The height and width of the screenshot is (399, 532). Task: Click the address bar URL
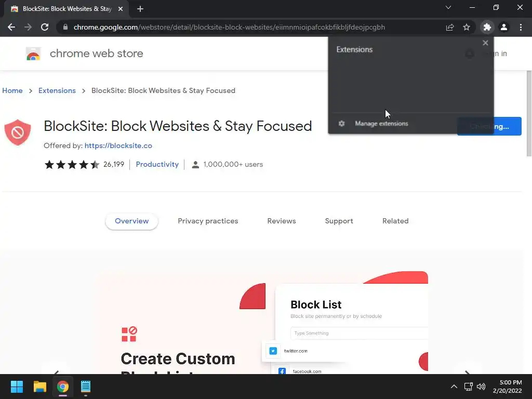[x=229, y=27]
